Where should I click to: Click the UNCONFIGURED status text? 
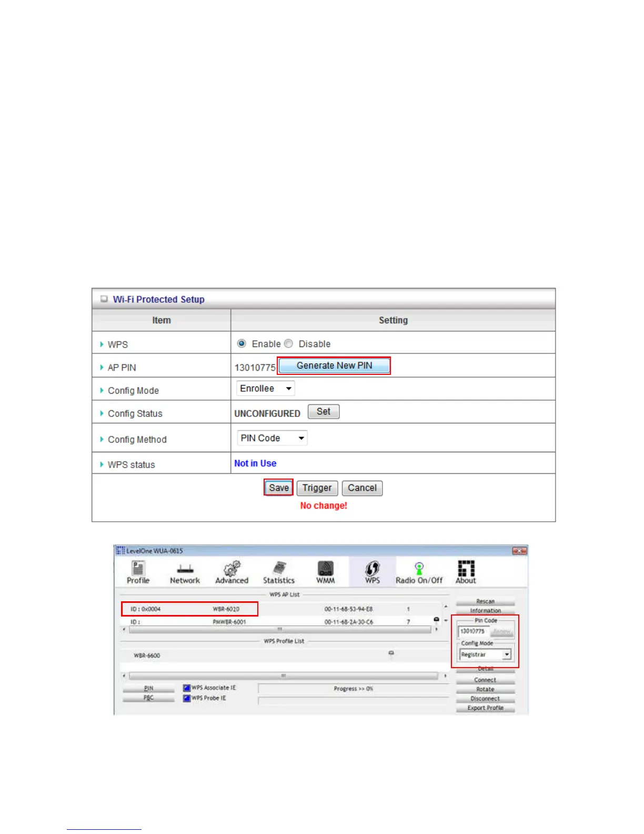[x=267, y=413]
